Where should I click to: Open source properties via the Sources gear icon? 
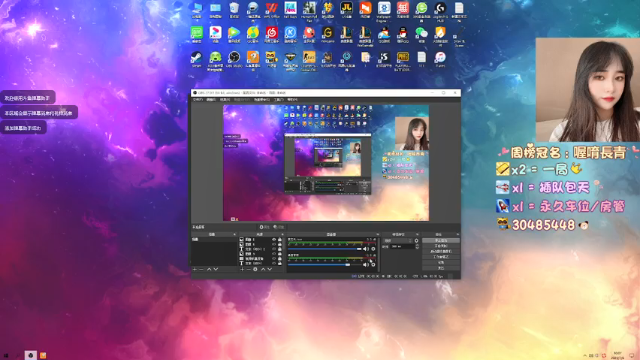[x=255, y=269]
